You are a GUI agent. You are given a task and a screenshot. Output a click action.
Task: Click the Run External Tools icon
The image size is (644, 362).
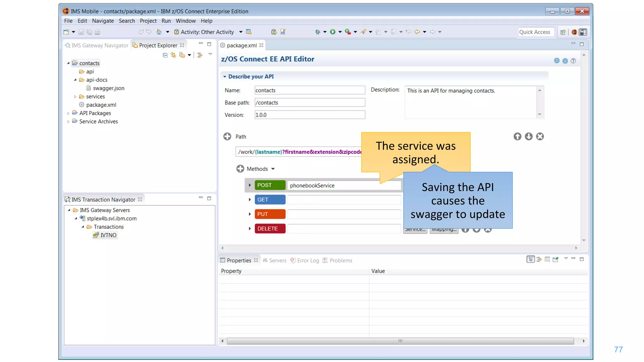[347, 32]
